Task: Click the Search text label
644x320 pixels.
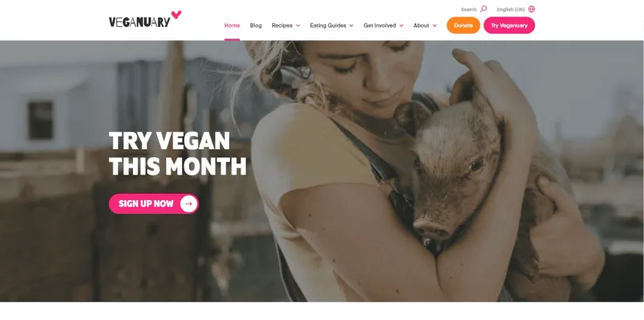Action: 468,9
